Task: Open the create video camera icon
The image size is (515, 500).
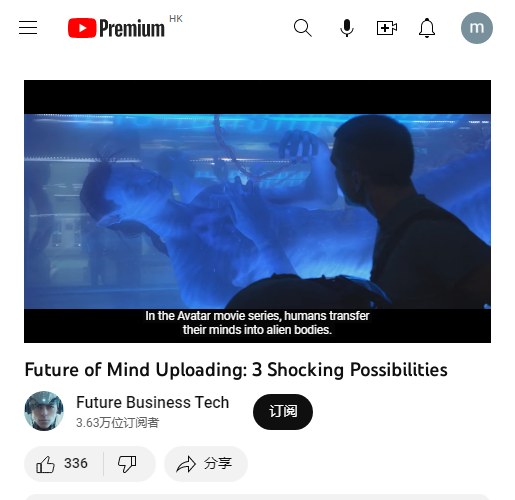Action: click(x=387, y=28)
